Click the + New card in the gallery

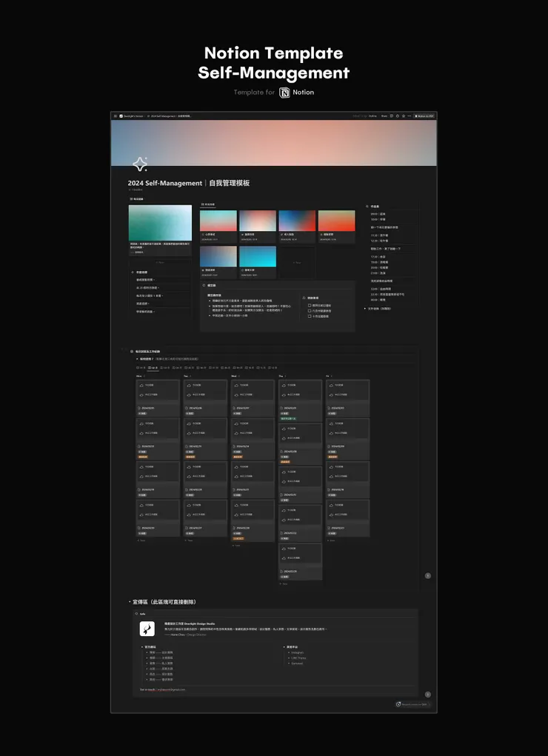tap(297, 262)
